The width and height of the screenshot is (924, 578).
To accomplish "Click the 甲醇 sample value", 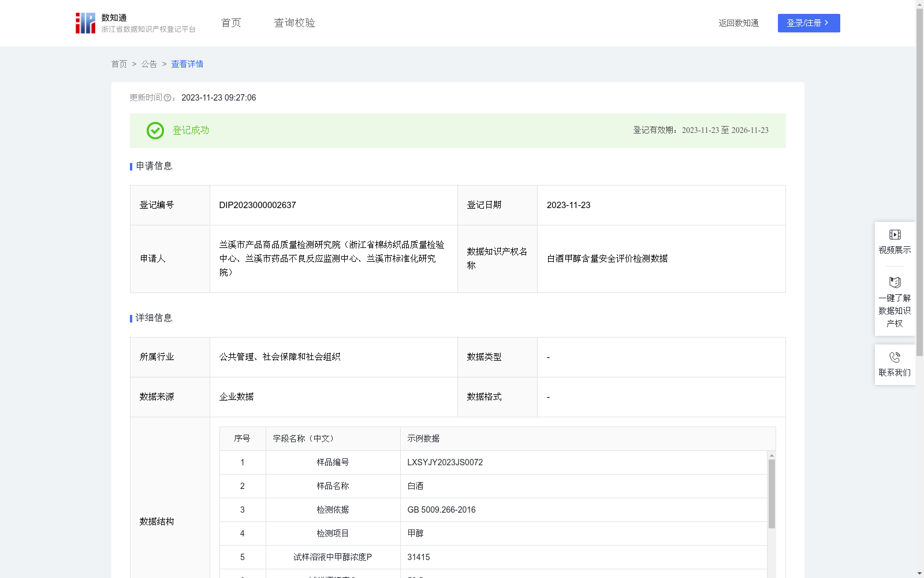I will coord(415,533).
